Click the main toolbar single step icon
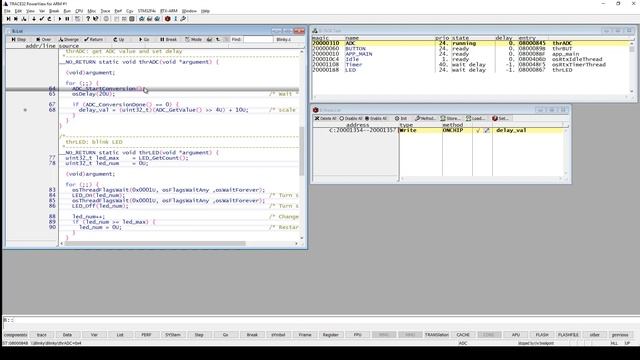This screenshot has height=360, width=640. (8, 19)
